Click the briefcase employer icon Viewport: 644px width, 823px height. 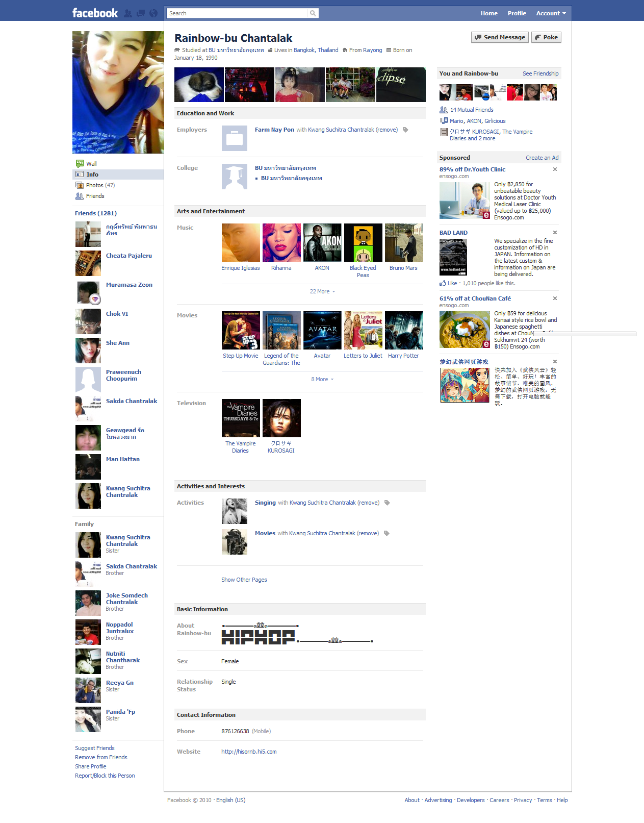[x=235, y=138]
